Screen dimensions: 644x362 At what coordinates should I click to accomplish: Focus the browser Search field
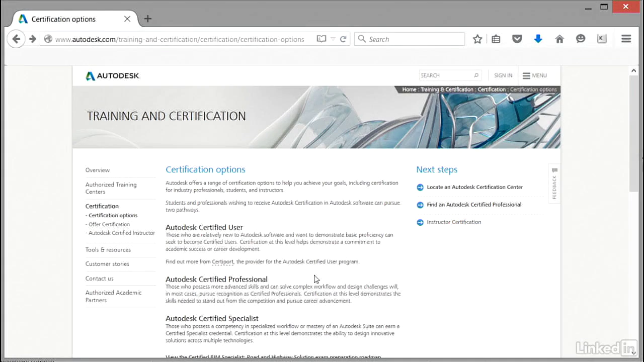click(410, 39)
